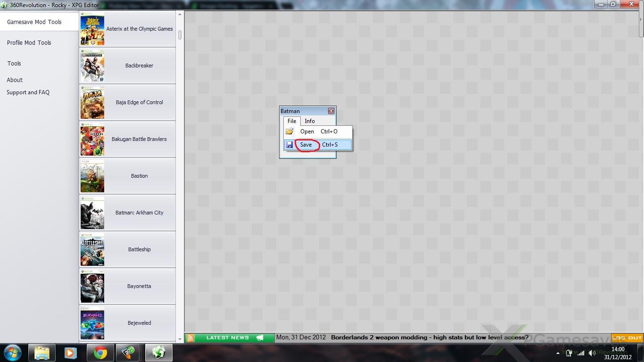Open the Profile Mod Tools section
The image size is (644, 362).
29,42
